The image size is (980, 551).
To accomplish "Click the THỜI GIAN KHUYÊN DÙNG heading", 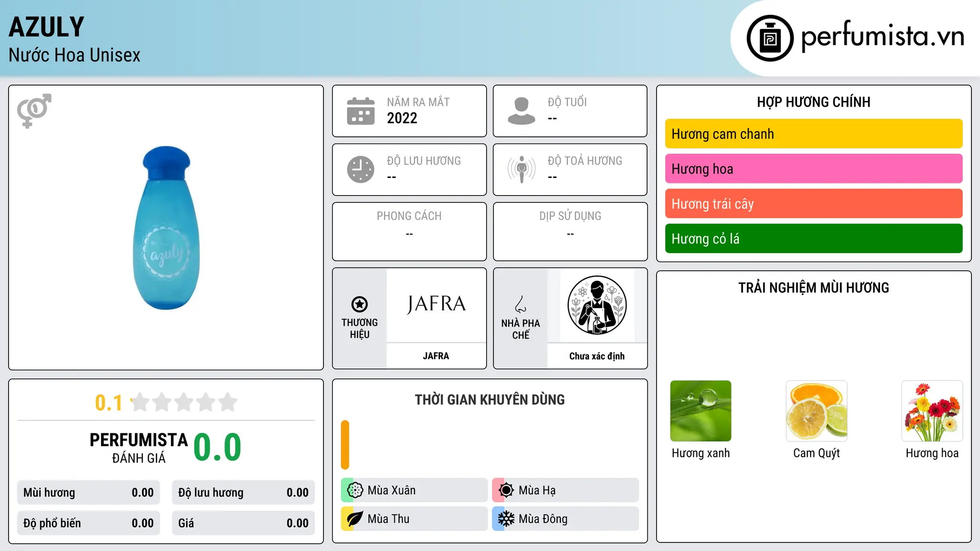I will 490,400.
